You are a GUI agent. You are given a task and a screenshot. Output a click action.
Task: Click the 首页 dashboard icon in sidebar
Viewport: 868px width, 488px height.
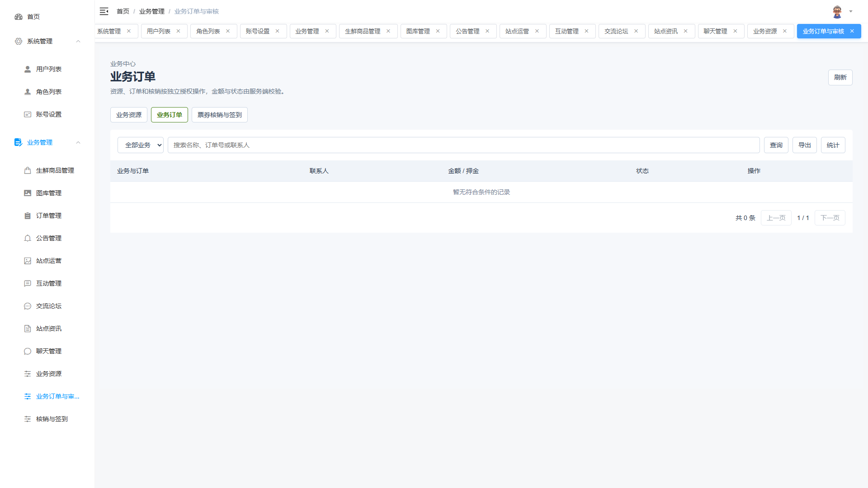19,17
